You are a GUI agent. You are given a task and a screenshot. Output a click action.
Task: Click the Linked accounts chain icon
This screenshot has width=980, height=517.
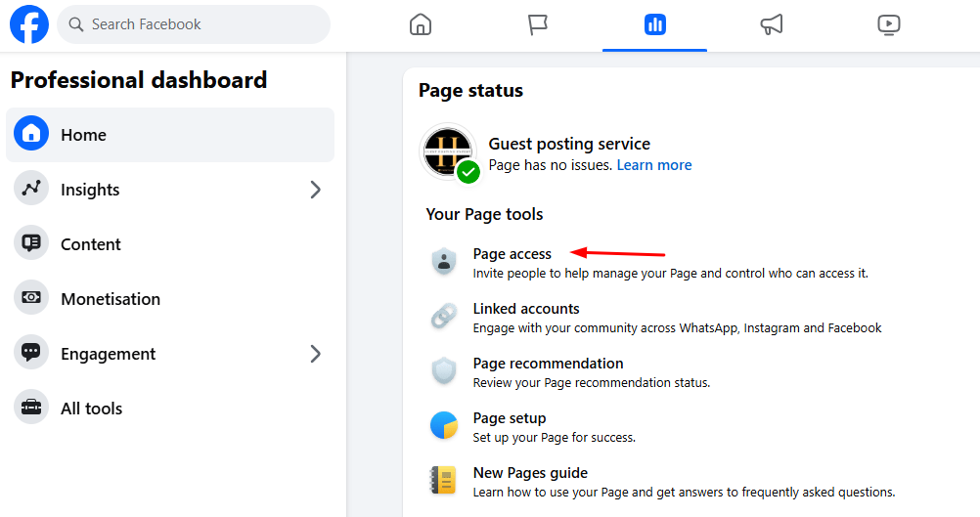444,317
